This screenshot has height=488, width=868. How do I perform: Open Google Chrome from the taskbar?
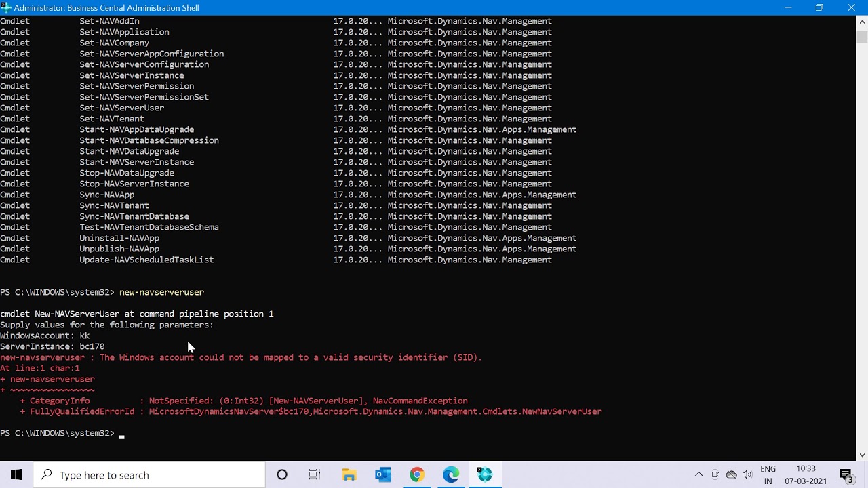[x=417, y=474]
